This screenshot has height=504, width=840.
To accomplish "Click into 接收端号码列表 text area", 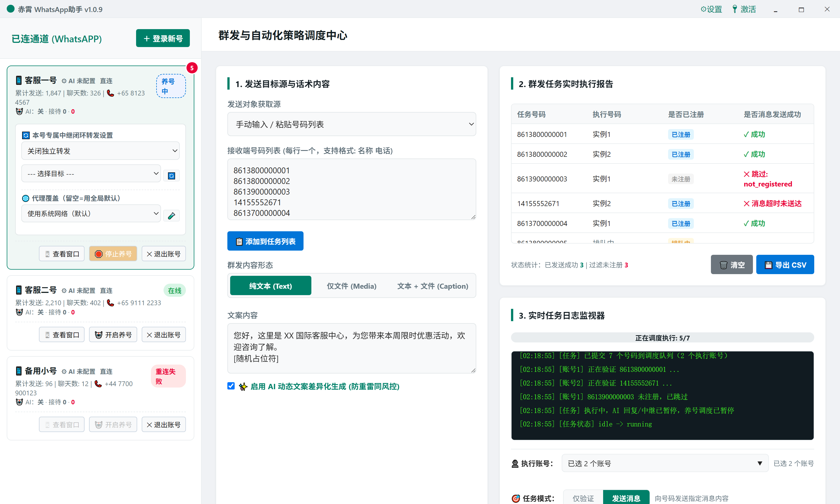I will tap(351, 190).
